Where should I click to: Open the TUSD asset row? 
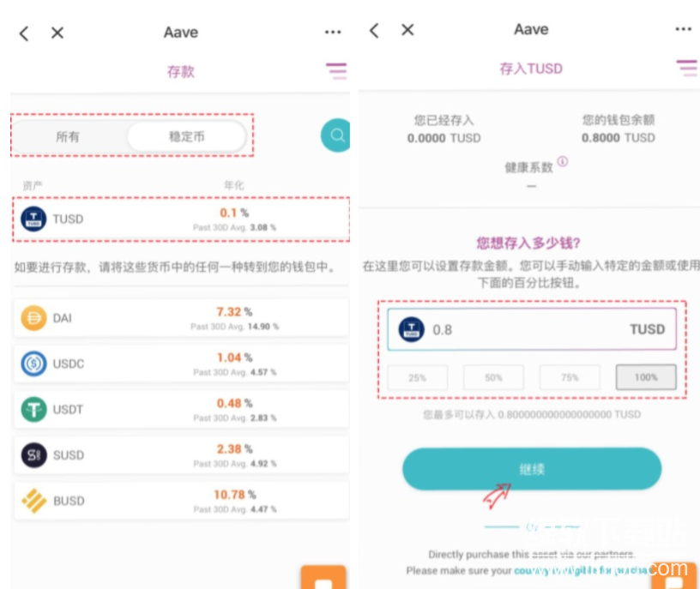tap(180, 219)
